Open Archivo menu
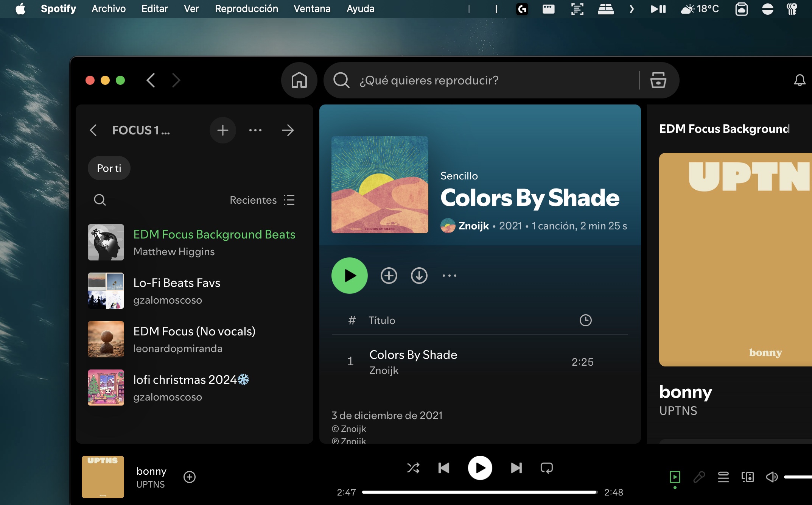The height and width of the screenshot is (505, 812). [x=109, y=9]
